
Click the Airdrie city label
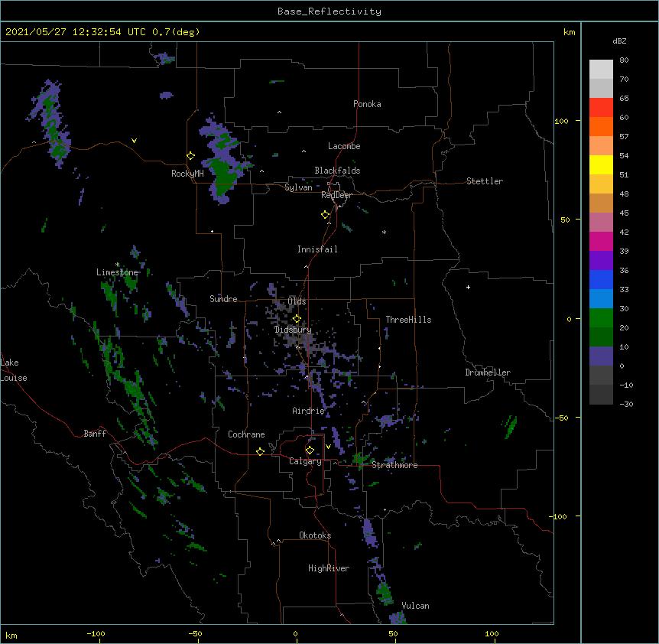click(309, 411)
